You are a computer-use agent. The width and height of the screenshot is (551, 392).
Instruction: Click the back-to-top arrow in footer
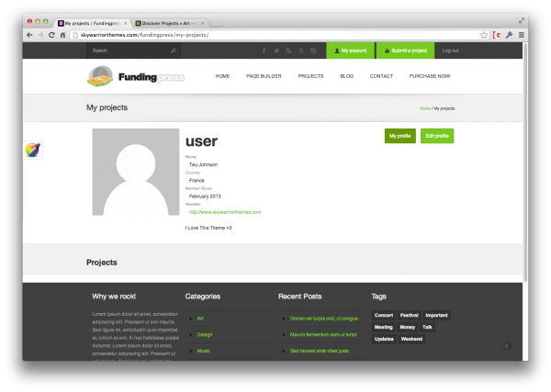(506, 346)
